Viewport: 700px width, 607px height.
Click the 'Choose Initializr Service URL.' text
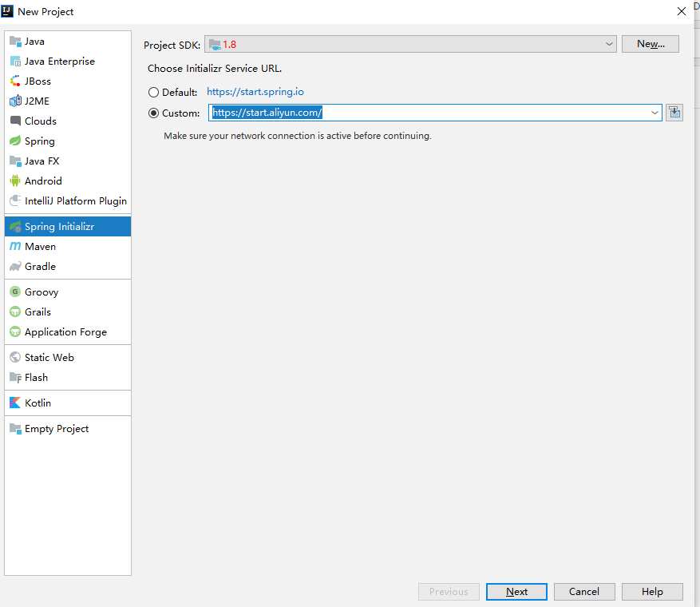(215, 69)
